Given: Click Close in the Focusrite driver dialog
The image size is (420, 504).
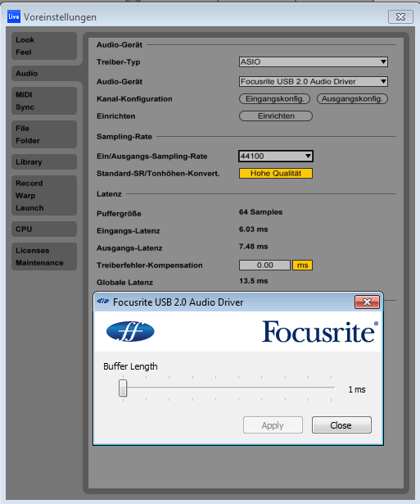Looking at the screenshot, I should coord(341,425).
